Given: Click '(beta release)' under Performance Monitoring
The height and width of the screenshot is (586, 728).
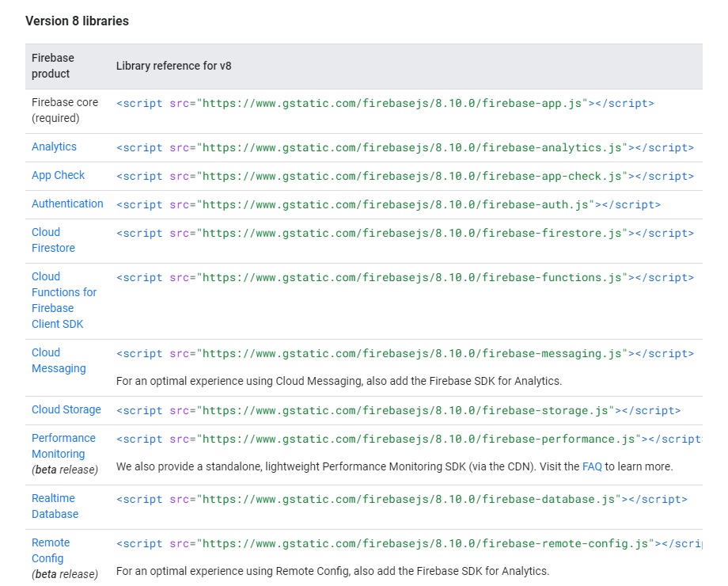Looking at the screenshot, I should 65,470.
